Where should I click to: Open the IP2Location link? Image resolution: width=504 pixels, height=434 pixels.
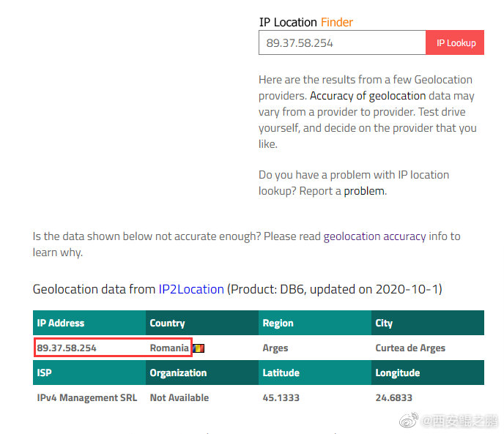[191, 289]
